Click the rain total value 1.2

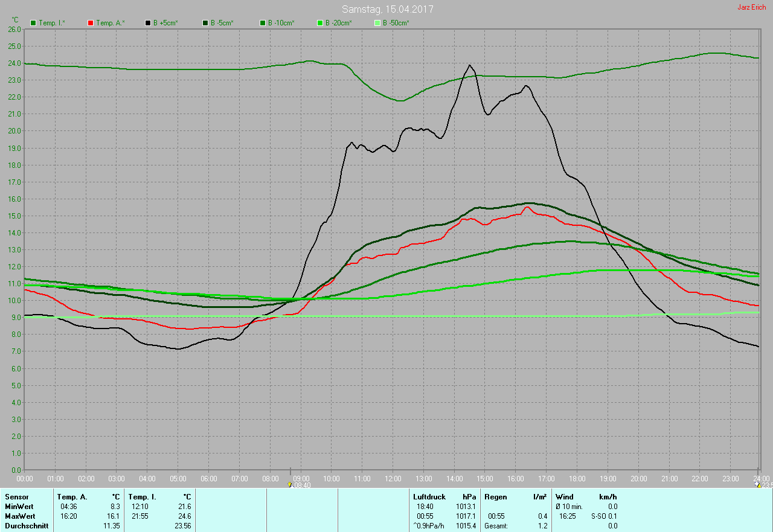coord(543,526)
